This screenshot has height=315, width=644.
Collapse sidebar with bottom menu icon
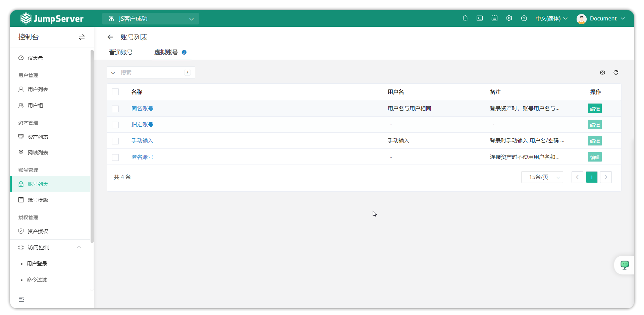[21, 299]
